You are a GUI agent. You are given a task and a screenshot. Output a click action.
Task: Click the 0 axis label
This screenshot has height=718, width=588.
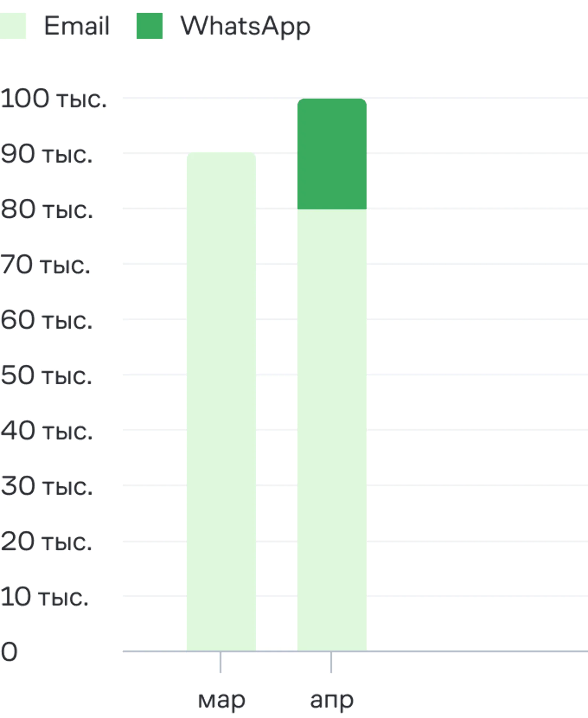pos(9,652)
